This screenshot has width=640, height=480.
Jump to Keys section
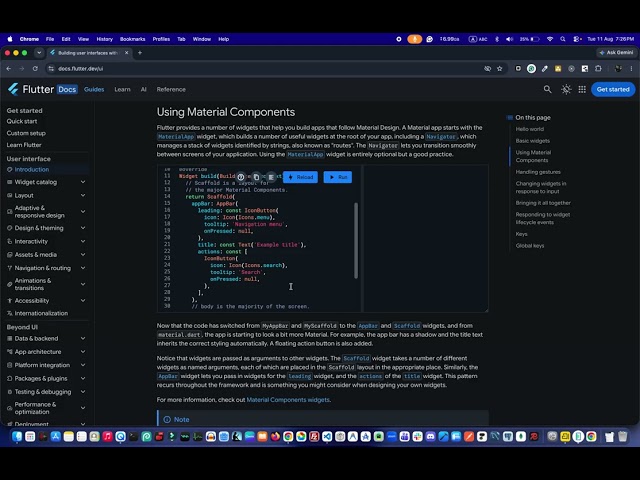click(521, 234)
